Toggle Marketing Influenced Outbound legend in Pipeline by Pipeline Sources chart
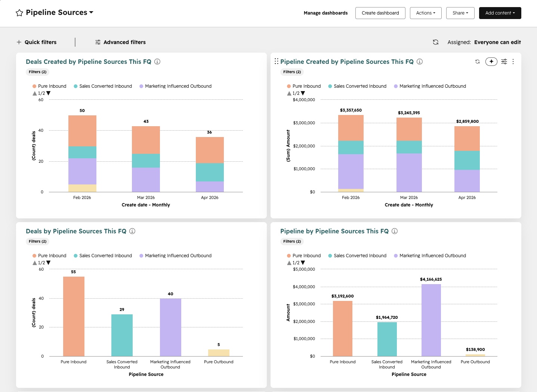The image size is (537, 392). click(430, 256)
